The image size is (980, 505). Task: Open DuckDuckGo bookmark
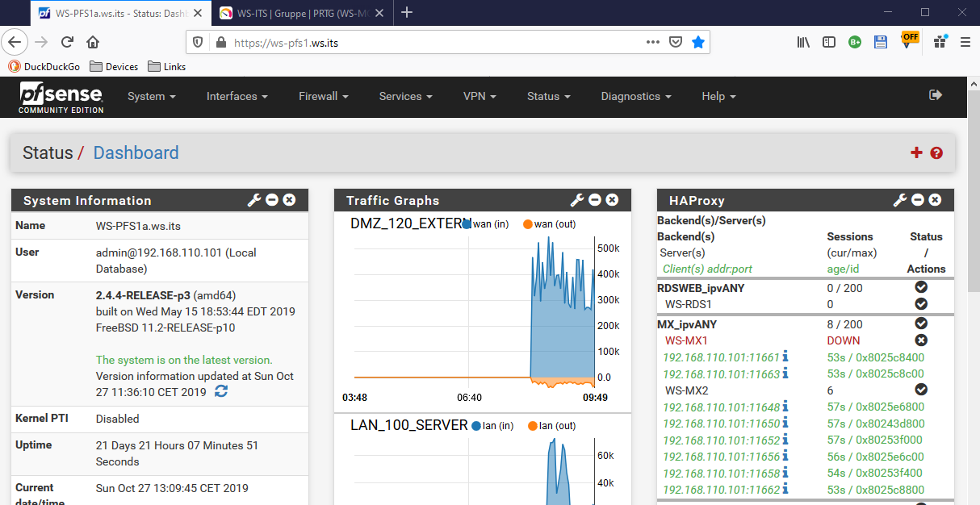coord(44,66)
